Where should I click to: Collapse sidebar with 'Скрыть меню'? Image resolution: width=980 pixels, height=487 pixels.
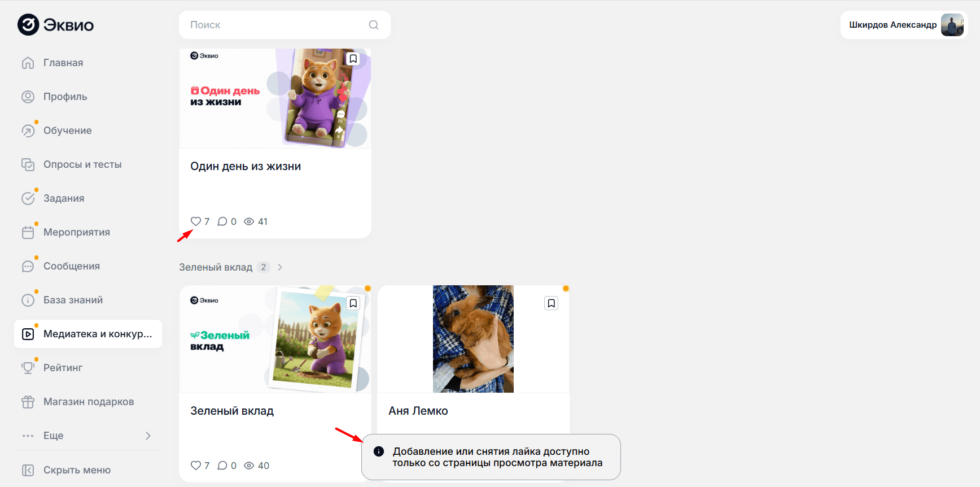77,470
